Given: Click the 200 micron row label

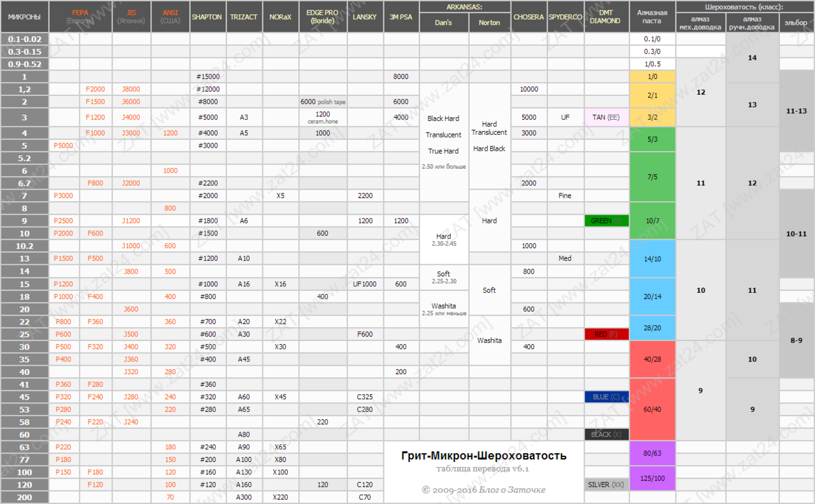Looking at the screenshot, I should (x=24, y=497).
